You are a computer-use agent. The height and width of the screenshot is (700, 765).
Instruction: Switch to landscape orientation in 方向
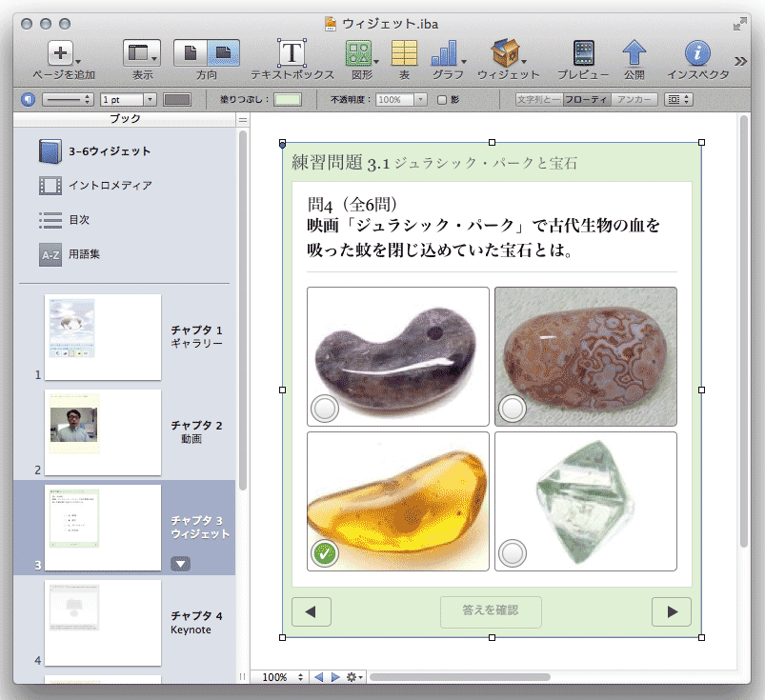point(224,52)
